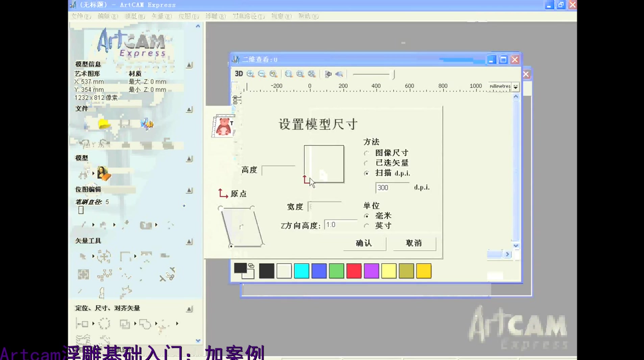644x360 pixels.
Task: Switch to 3D view in the 2D viewer toolbar
Action: 239,74
